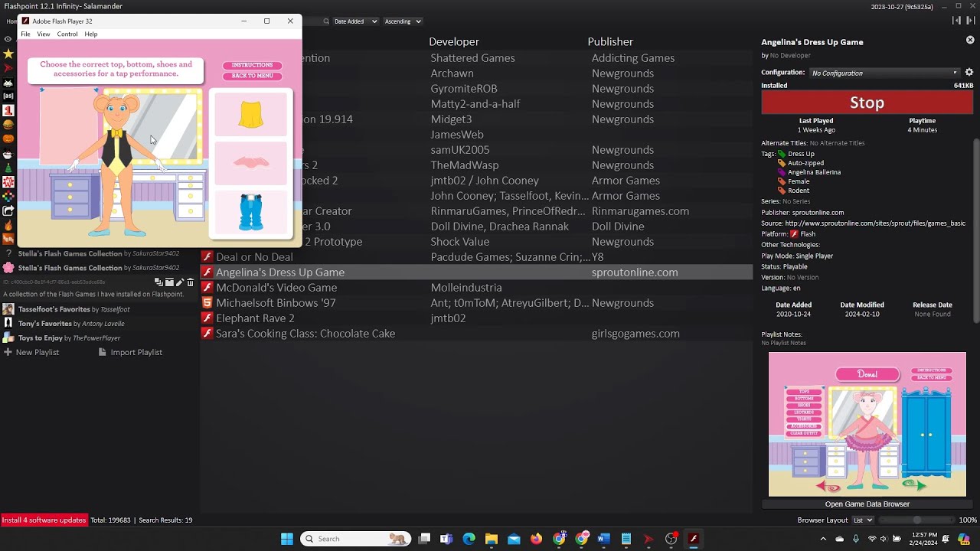Click the Flash Player taskbar icon
Screen dimensions: 980x551
pos(694,539)
